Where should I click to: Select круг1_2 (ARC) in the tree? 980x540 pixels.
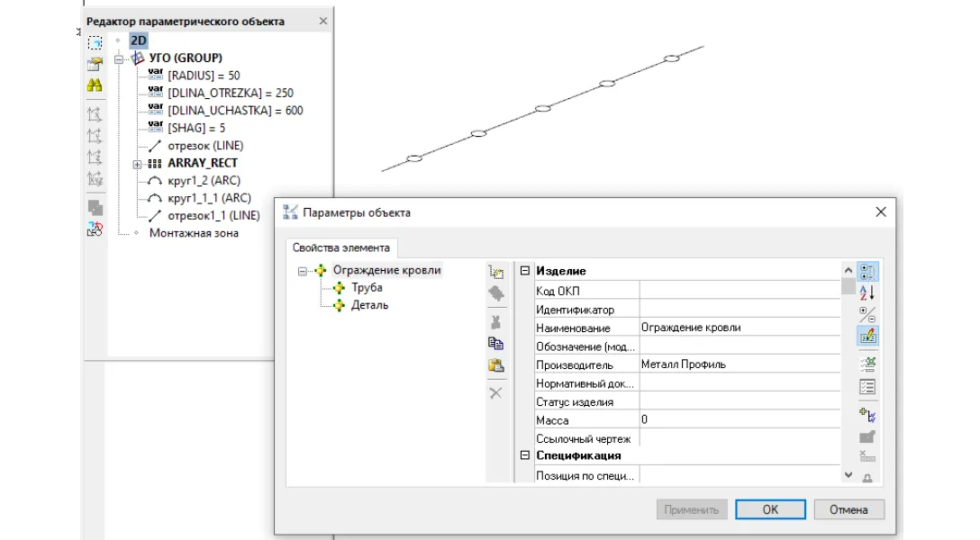[x=204, y=180]
